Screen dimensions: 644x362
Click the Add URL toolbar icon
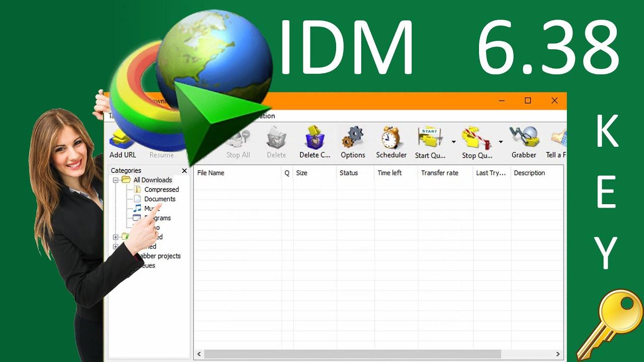(121, 139)
